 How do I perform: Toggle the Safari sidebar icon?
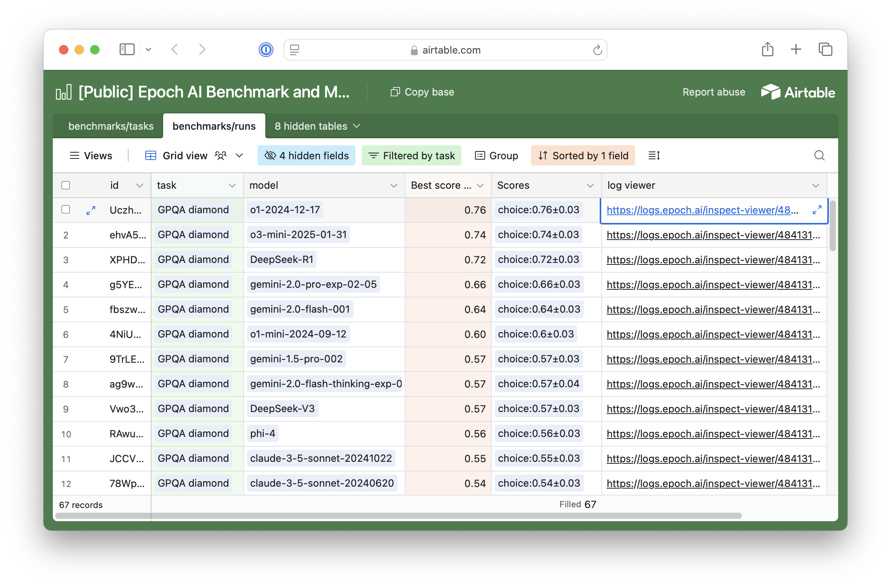pos(127,50)
